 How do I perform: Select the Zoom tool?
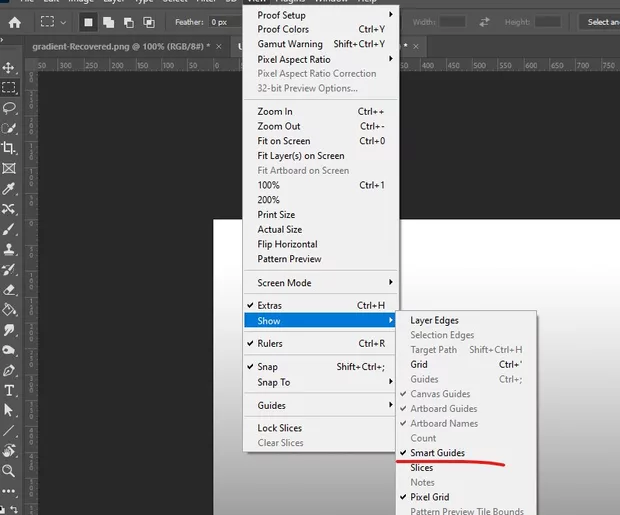(9, 471)
